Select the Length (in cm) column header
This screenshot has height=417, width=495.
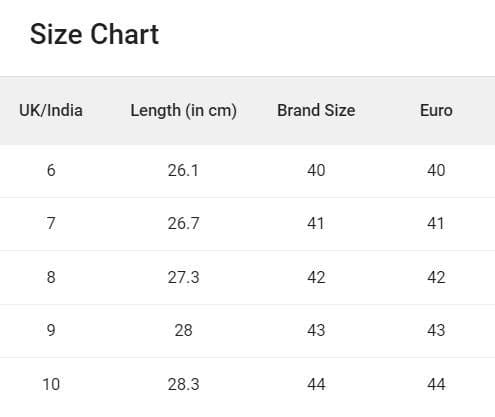184,110
